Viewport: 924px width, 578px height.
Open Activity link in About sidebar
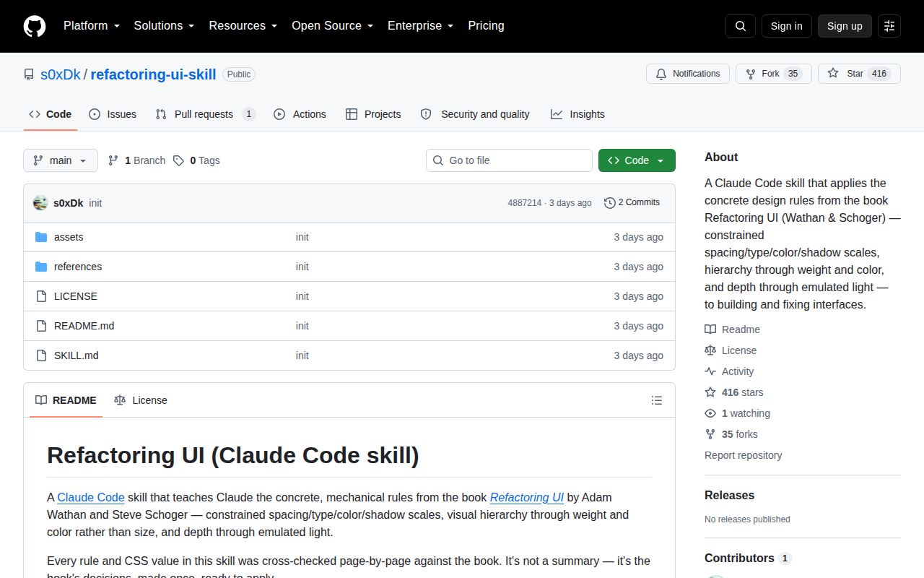pyautogui.click(x=729, y=371)
